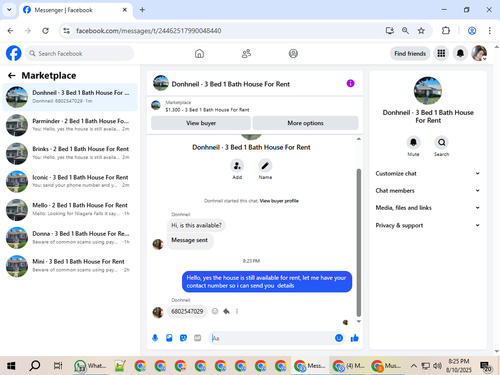Image resolution: width=500 pixels, height=375 pixels.
Task: Open browser menu three dots
Action: pos(489,31)
